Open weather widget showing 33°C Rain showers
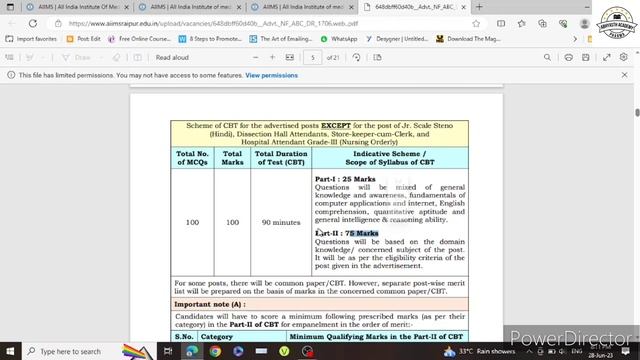640x360 pixels. [x=480, y=351]
